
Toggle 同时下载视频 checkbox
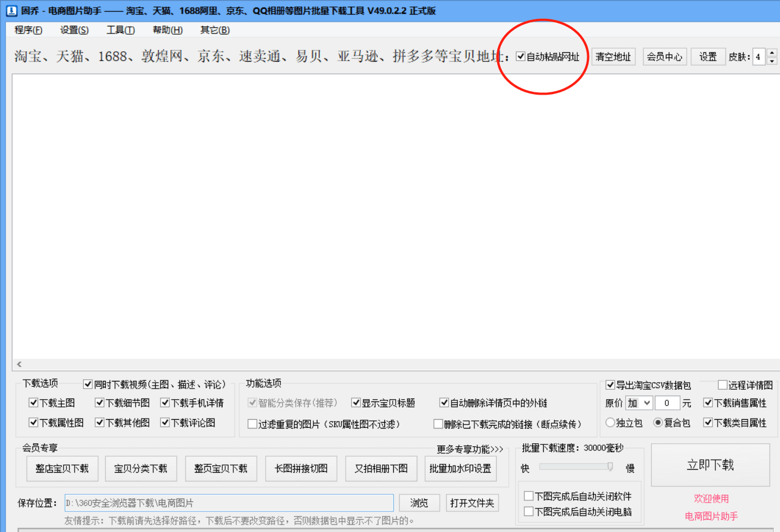coord(88,384)
